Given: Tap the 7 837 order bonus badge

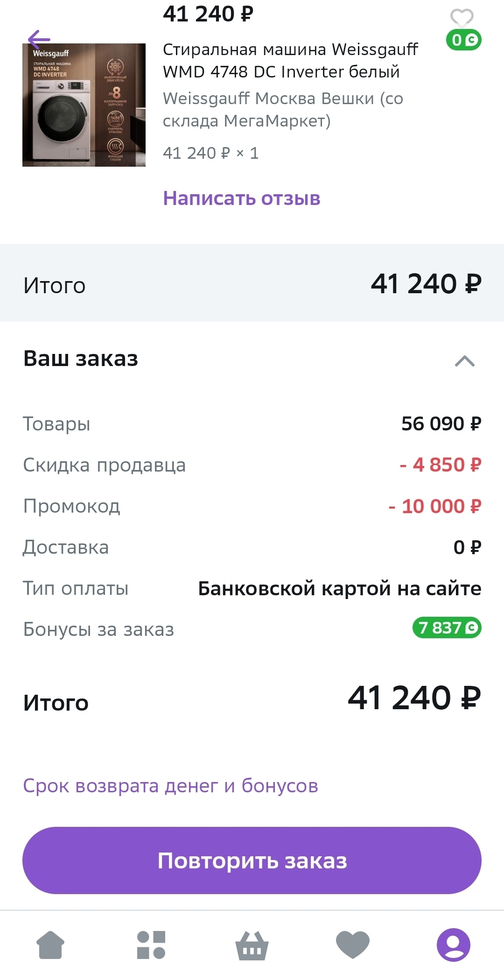Looking at the screenshot, I should (447, 628).
